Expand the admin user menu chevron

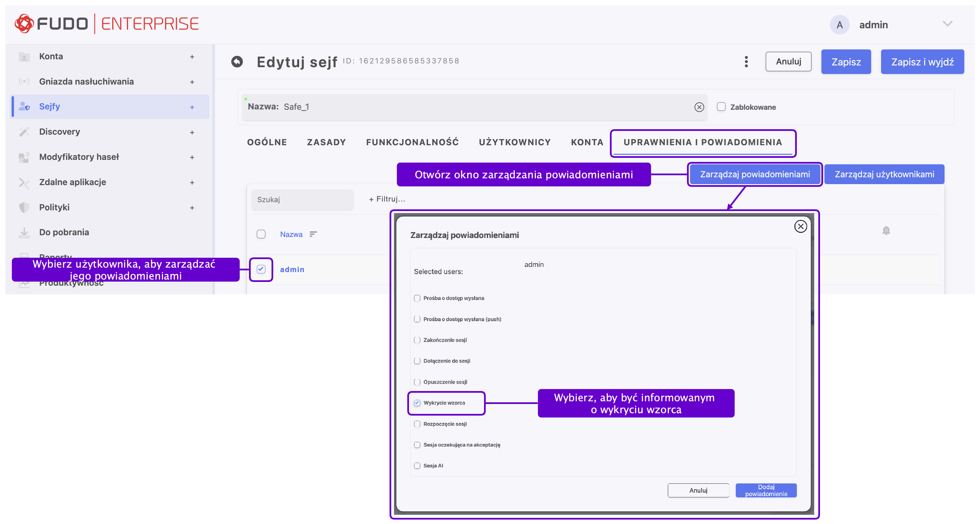pos(947,24)
